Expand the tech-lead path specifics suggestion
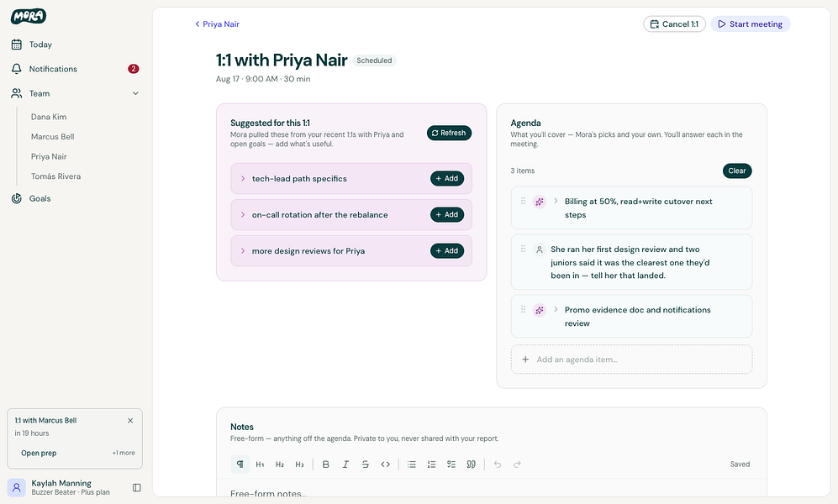 tap(243, 178)
